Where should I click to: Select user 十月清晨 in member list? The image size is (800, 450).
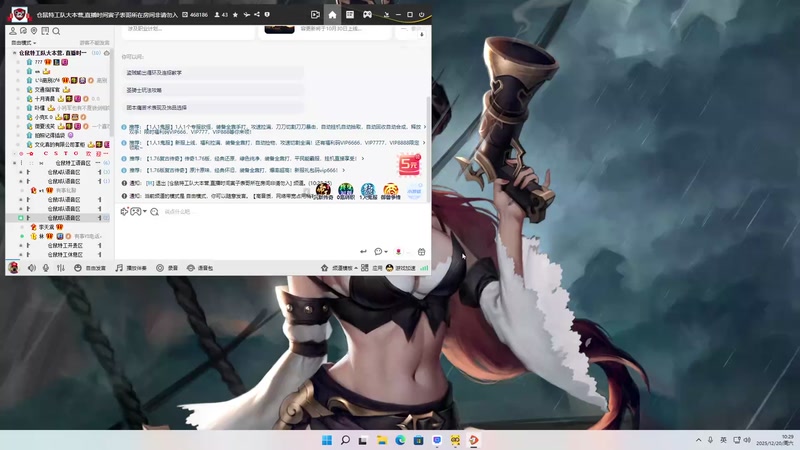(x=44, y=98)
